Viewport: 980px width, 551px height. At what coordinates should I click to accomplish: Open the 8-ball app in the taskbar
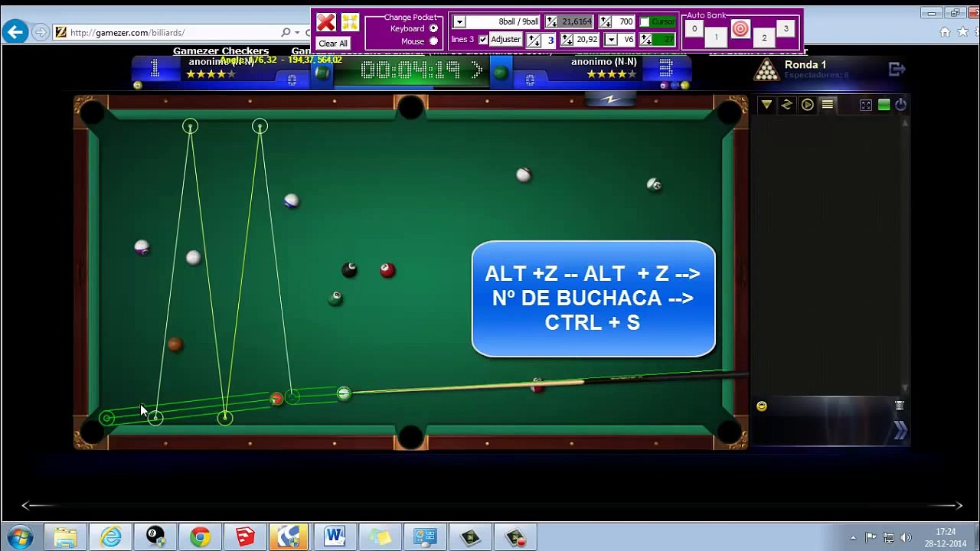(x=155, y=537)
